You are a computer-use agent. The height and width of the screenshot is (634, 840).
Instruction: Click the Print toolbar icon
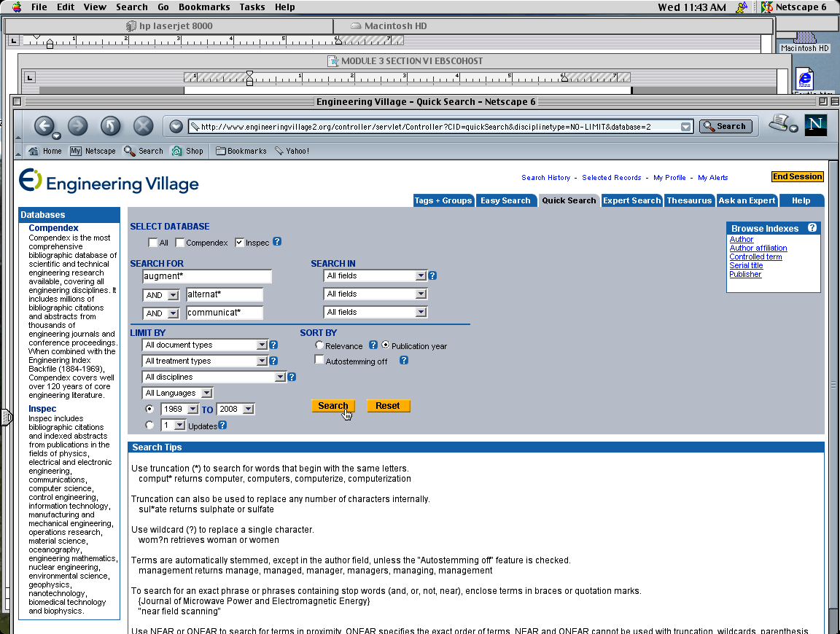pyautogui.click(x=780, y=123)
